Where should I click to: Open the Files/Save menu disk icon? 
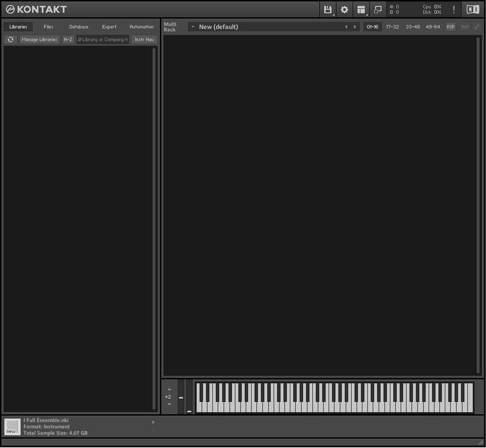(x=327, y=10)
